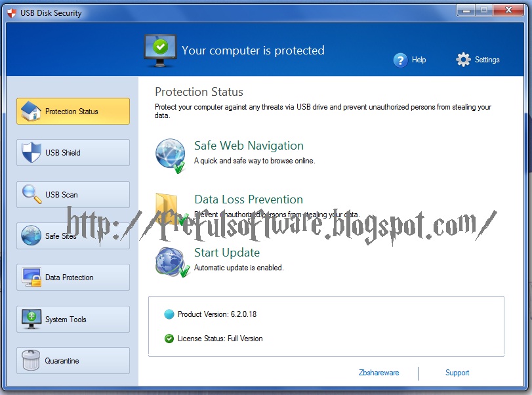Click the Settings text label

pos(487,60)
